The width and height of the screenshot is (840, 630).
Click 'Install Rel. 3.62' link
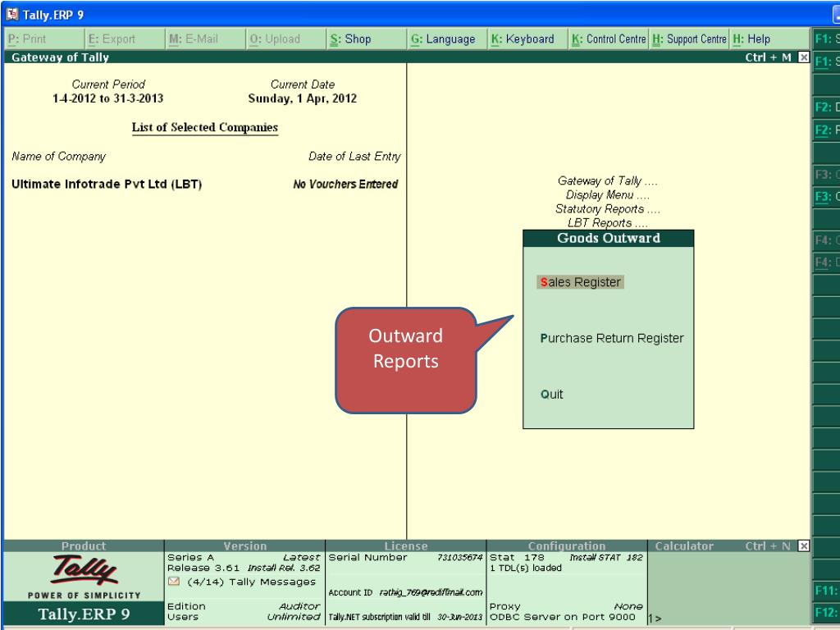(x=284, y=568)
